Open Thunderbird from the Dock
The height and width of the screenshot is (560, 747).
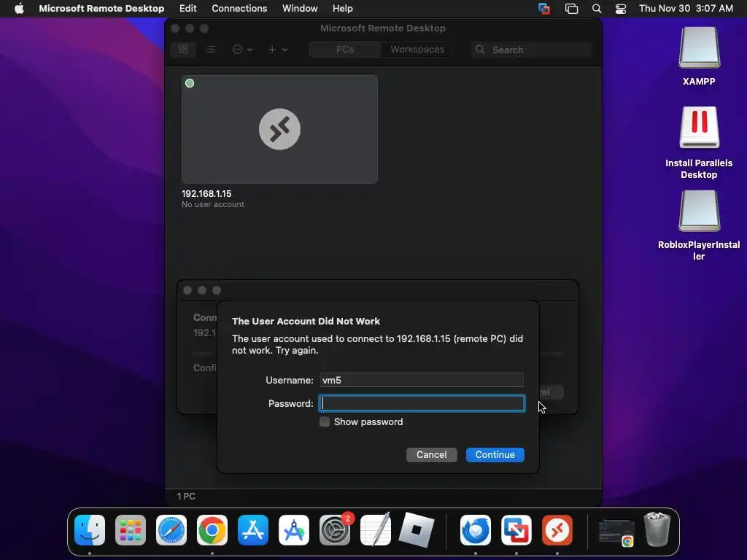[x=476, y=530]
